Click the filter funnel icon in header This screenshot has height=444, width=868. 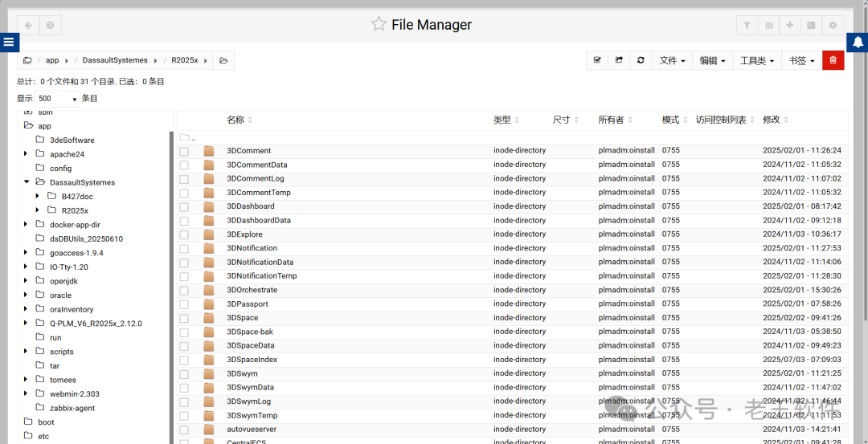click(747, 26)
